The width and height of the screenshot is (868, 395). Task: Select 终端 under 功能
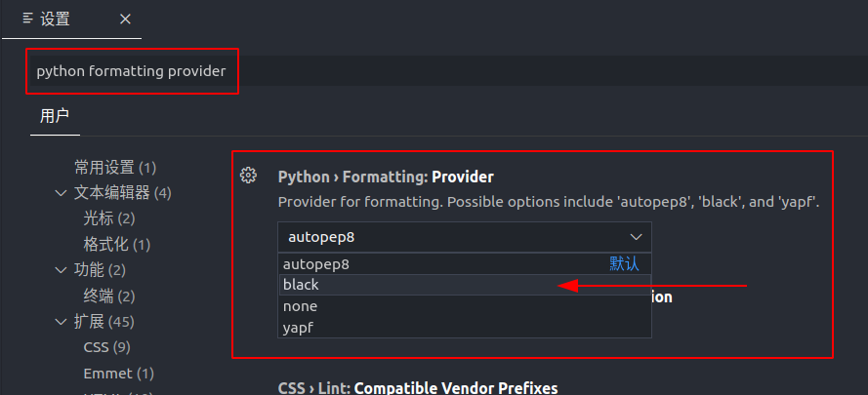(x=108, y=296)
